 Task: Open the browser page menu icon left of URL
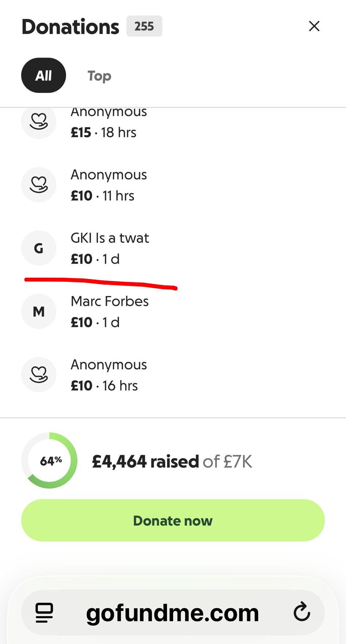tap(44, 613)
